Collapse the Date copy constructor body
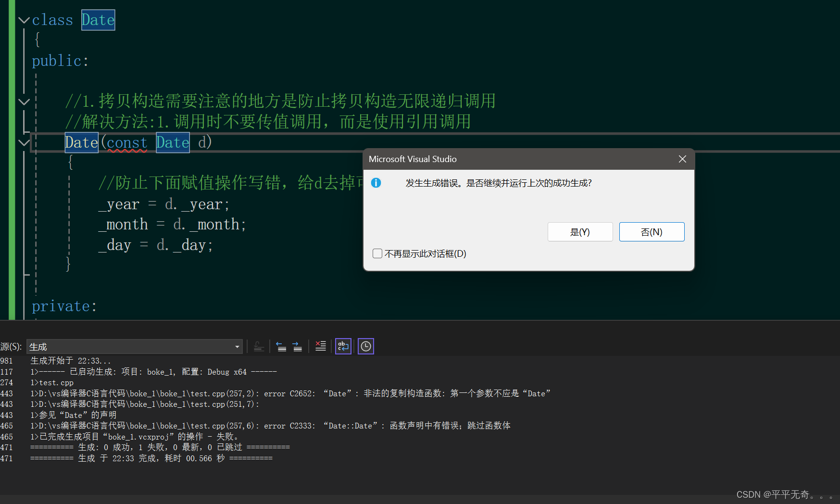The image size is (840, 504). 24,142
